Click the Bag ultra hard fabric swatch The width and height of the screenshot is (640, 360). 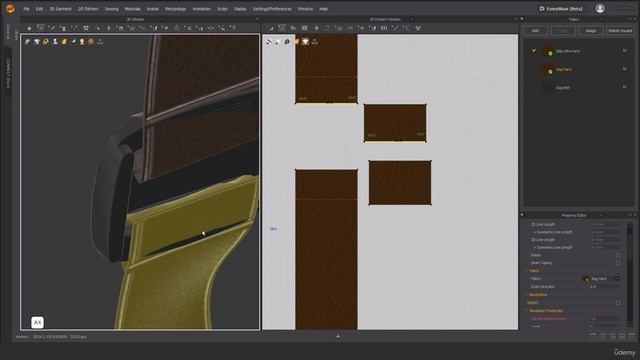tap(547, 51)
